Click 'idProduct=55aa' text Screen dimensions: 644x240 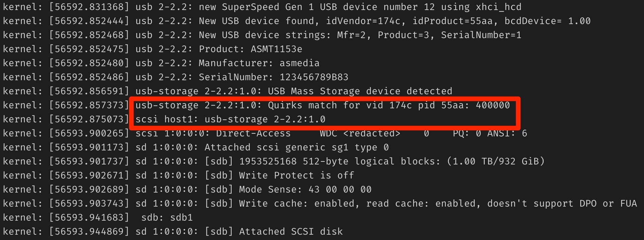pos(453,21)
